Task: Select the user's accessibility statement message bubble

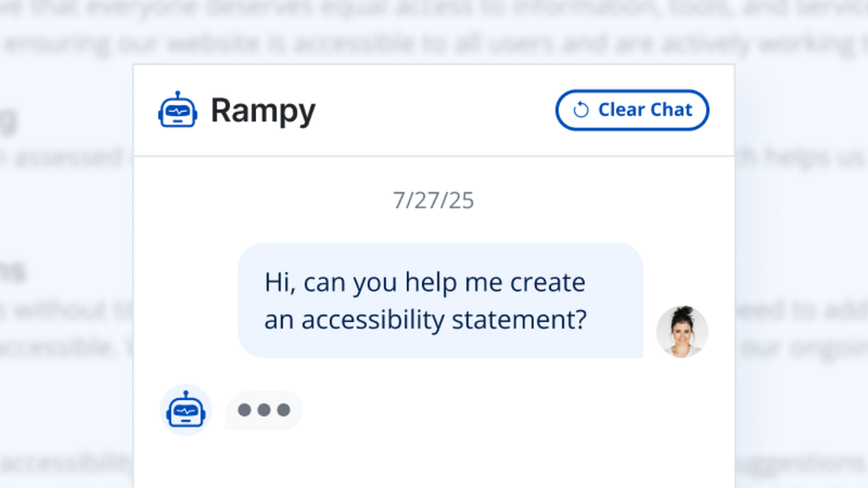Action: (440, 300)
